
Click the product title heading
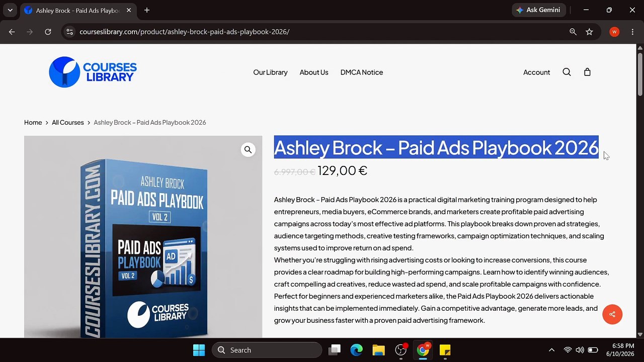pyautogui.click(x=436, y=147)
